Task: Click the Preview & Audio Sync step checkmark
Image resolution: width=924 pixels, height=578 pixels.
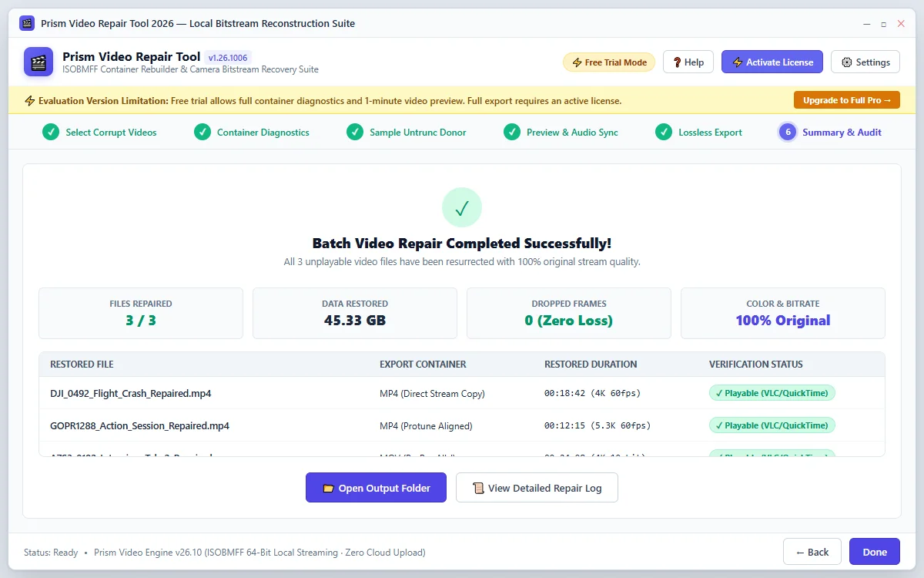Action: coord(512,133)
